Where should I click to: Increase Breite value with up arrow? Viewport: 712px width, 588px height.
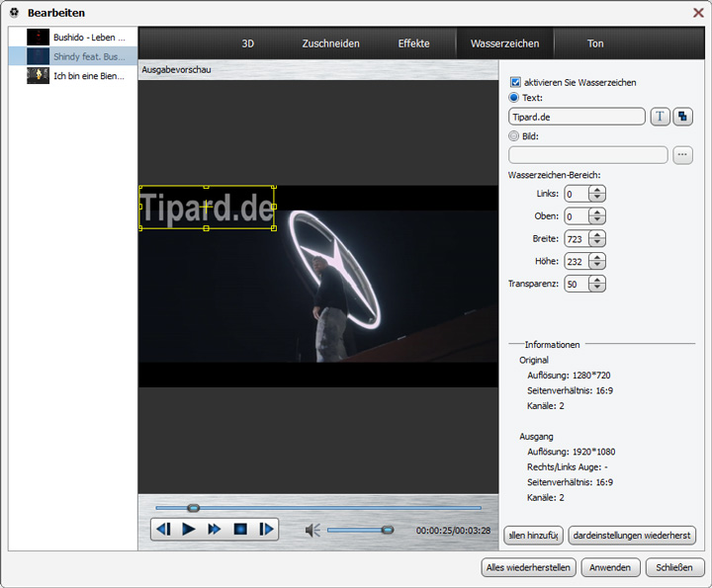coord(597,235)
